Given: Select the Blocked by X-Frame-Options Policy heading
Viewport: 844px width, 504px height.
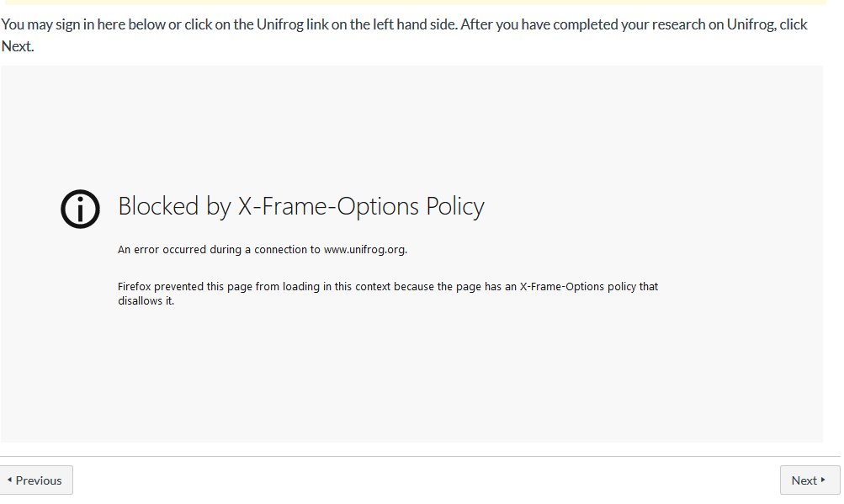Looking at the screenshot, I should [x=301, y=206].
